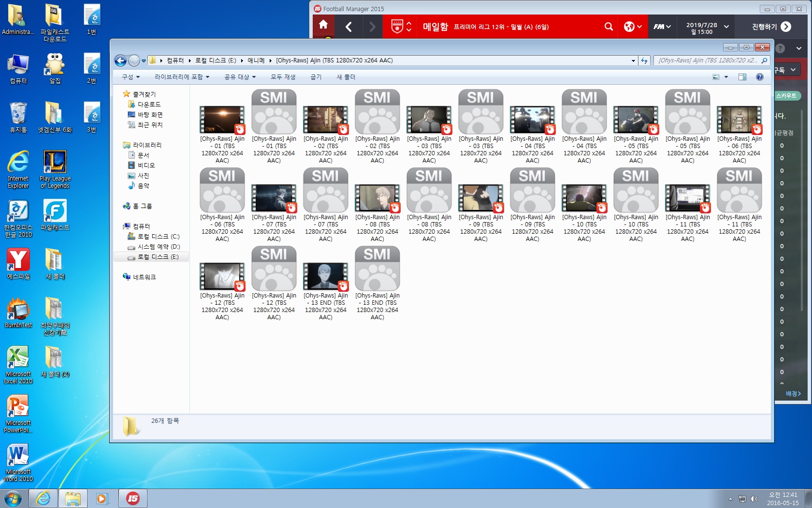Open view options dropdown arrow
The image size is (812, 508).
726,77
